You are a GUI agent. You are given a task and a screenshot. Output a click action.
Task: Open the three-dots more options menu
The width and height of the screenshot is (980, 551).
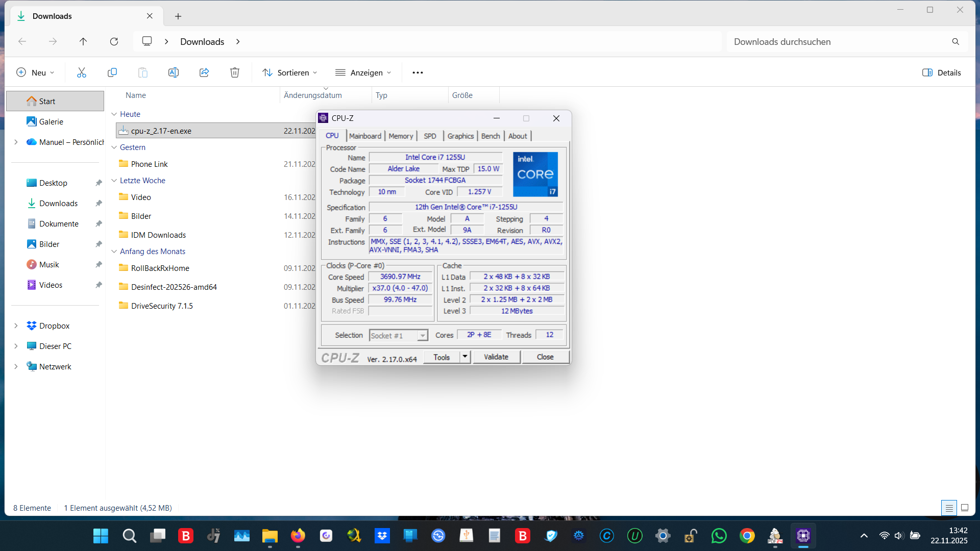(418, 72)
